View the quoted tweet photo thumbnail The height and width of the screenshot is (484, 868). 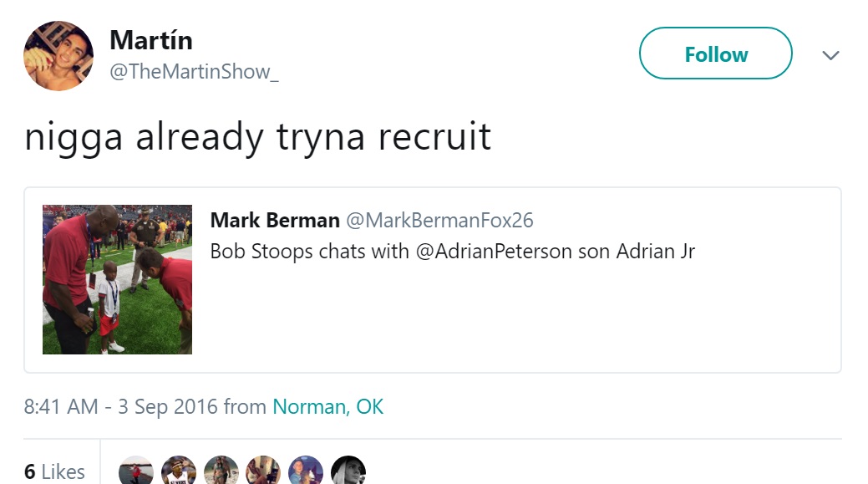click(117, 280)
